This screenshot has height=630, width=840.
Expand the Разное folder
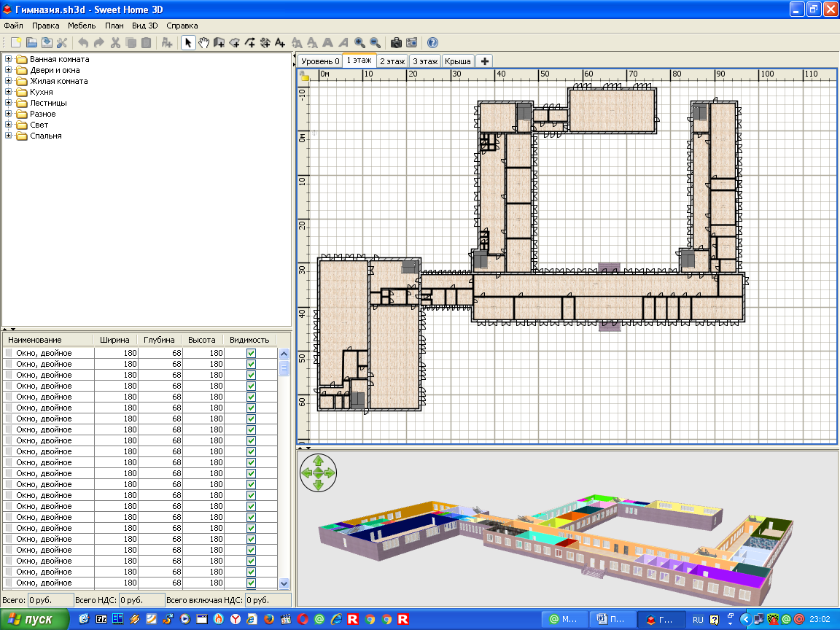tap(8, 114)
